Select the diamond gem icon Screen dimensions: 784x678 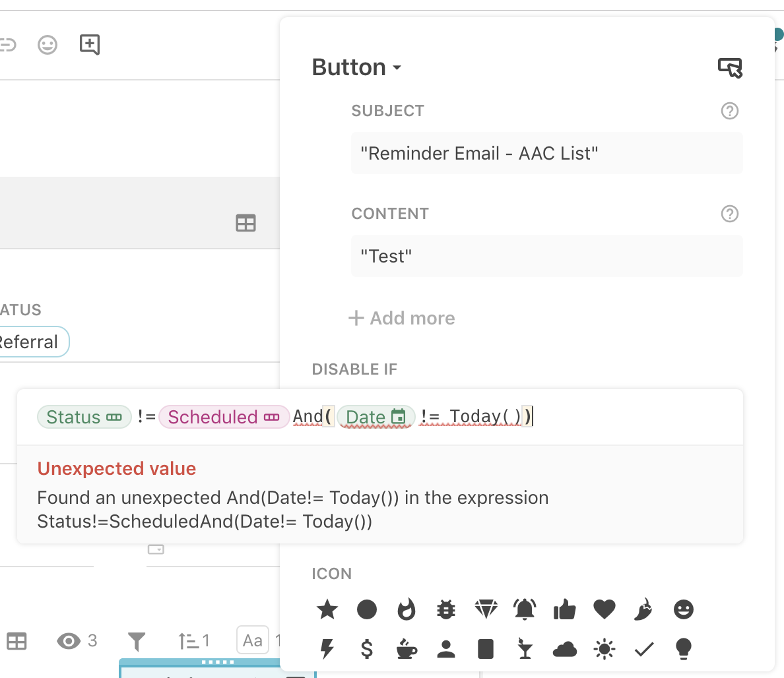486,609
